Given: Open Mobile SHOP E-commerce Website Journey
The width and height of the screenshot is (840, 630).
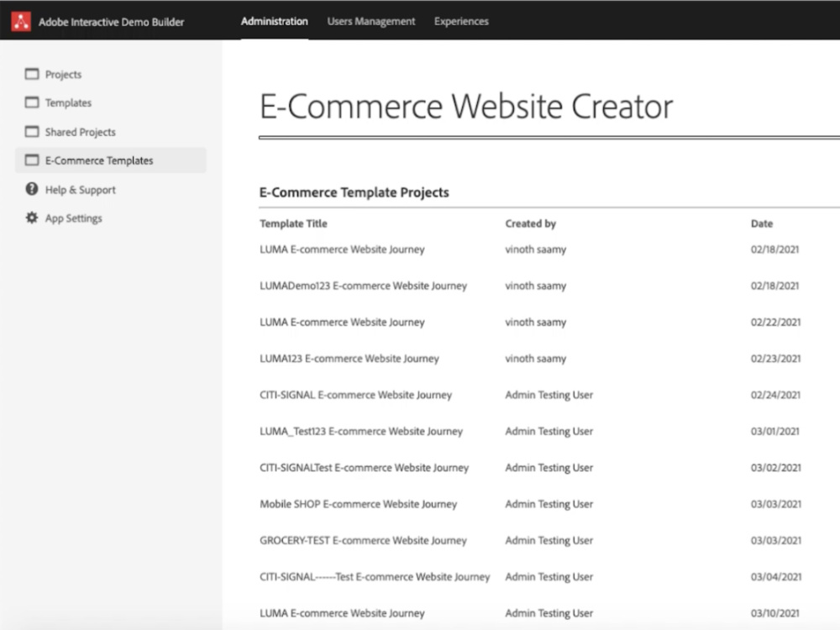Looking at the screenshot, I should pos(359,504).
